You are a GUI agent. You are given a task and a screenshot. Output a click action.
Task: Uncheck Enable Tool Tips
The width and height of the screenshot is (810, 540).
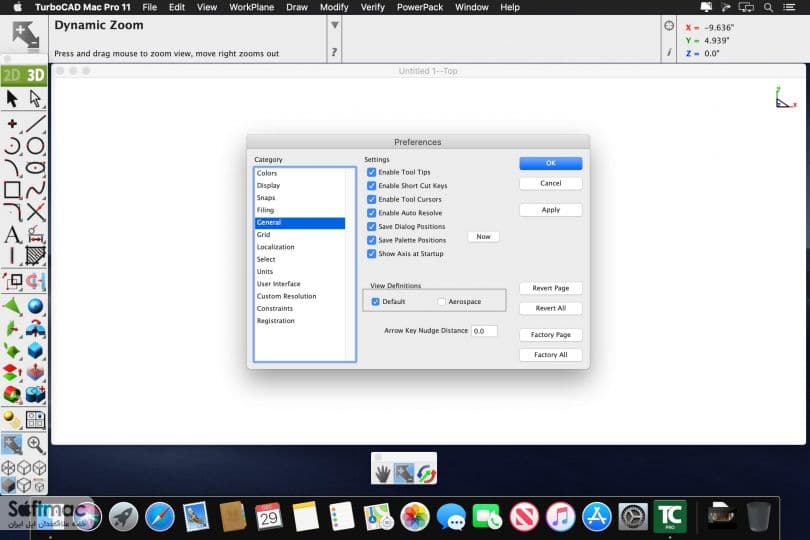pyautogui.click(x=371, y=172)
